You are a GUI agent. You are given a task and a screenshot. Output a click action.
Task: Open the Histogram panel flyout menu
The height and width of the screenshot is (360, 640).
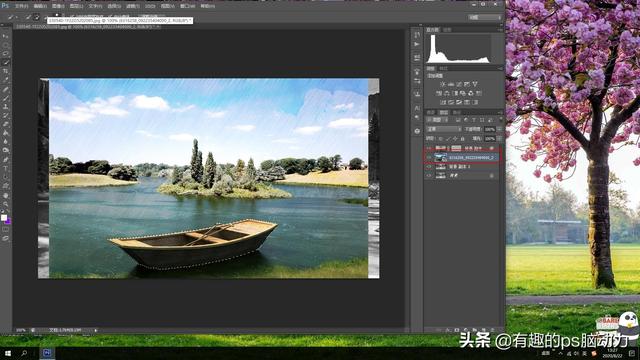(x=500, y=30)
